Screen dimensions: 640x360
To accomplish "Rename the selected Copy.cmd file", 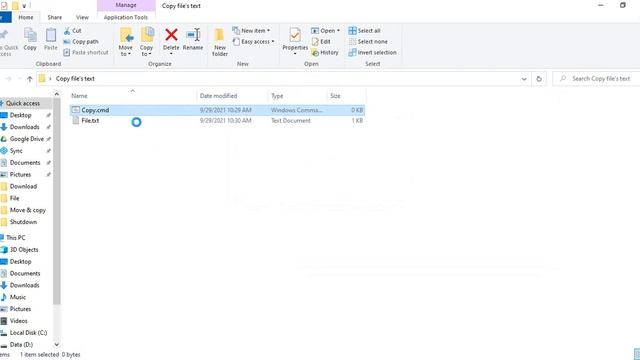I will coord(193,40).
